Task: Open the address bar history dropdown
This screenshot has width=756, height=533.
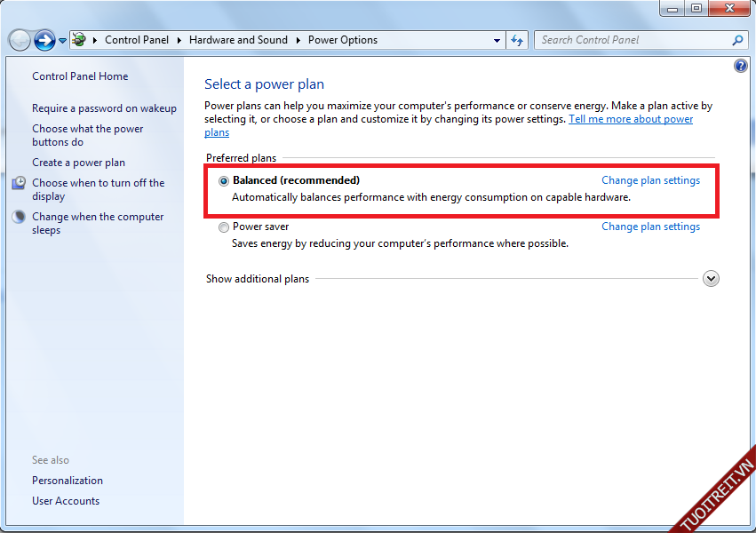Action: point(497,40)
